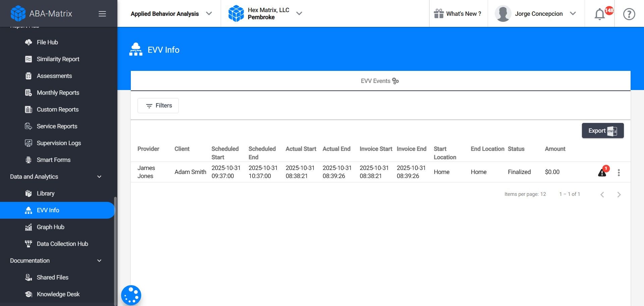Image resolution: width=644 pixels, height=306 pixels.
Task: Open File Hub icon in sidebar
Action: [x=29, y=42]
